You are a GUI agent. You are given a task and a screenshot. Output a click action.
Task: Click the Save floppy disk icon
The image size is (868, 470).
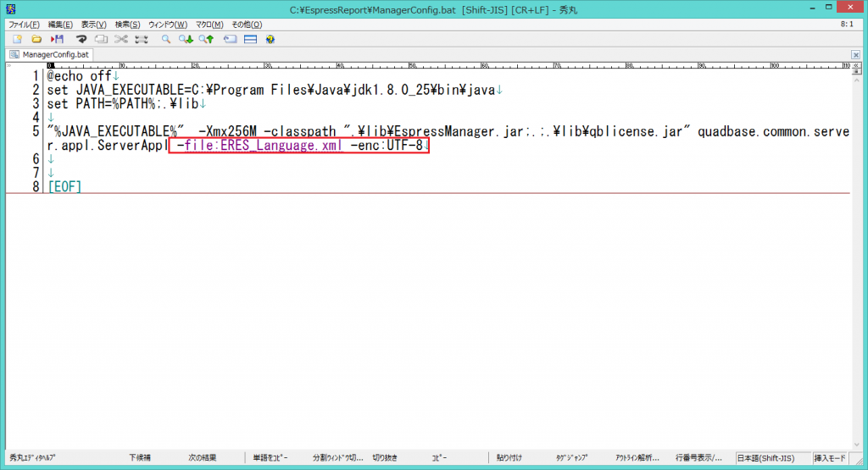click(x=58, y=39)
